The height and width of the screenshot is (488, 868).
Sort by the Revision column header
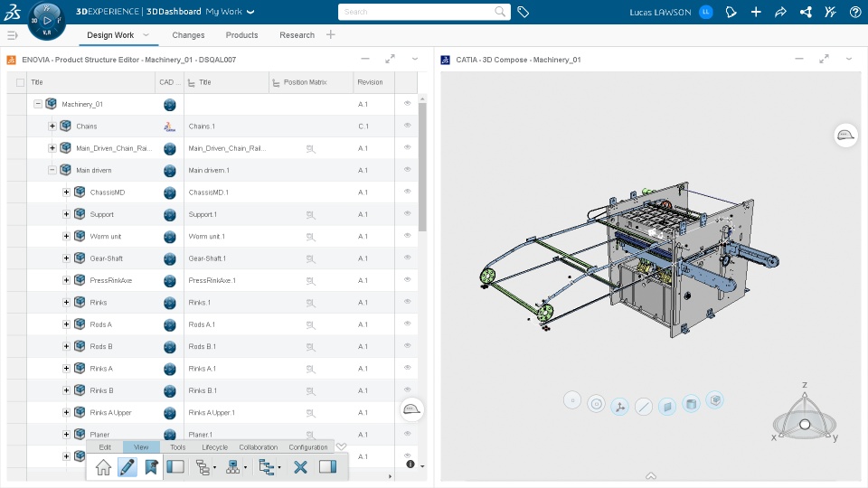[371, 82]
